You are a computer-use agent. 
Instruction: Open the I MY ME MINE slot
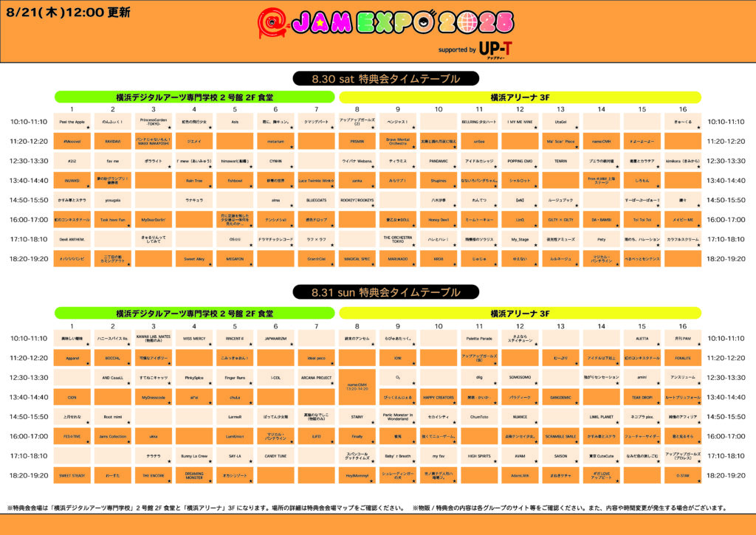pos(520,122)
